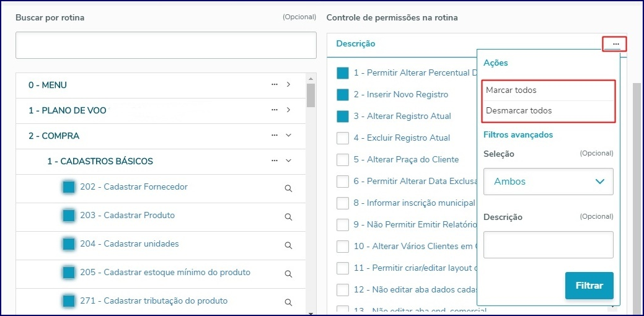Screen dimensions: 644x316
Task: Open the three-dot menu of CADASTROS BÁSICOS
Action: [x=275, y=160]
